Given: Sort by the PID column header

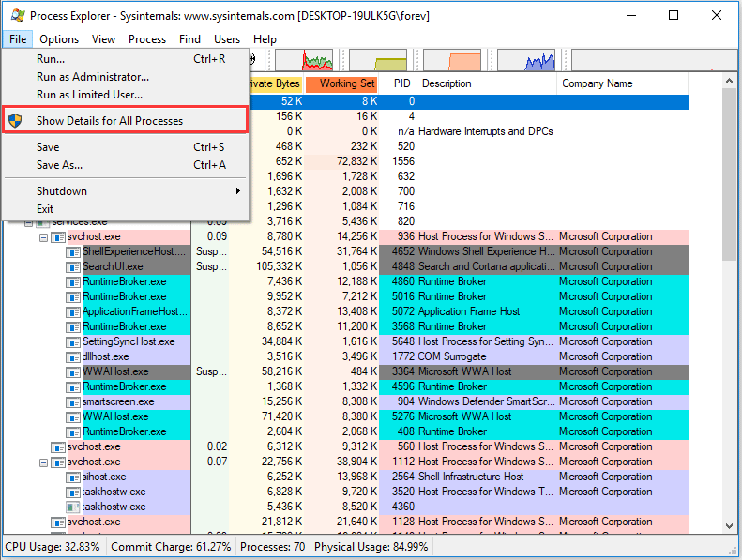Looking at the screenshot, I should coord(398,83).
